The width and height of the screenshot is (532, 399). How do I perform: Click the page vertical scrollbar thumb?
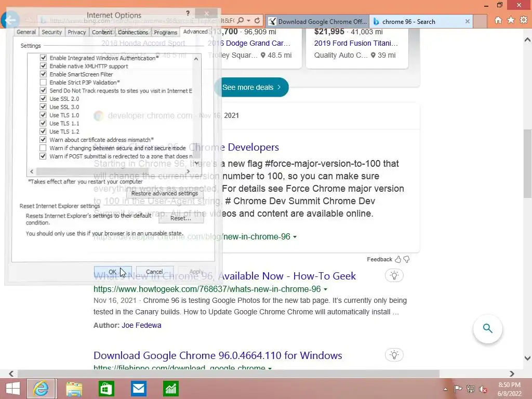(528, 163)
